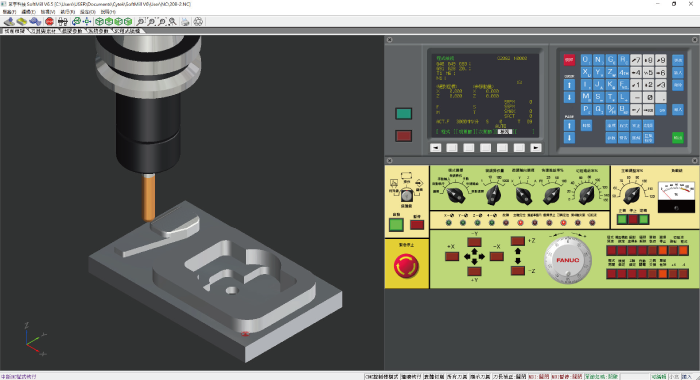Select the fifth tab below the toolbar
Screen dimensions: 700x380
[x=127, y=31]
